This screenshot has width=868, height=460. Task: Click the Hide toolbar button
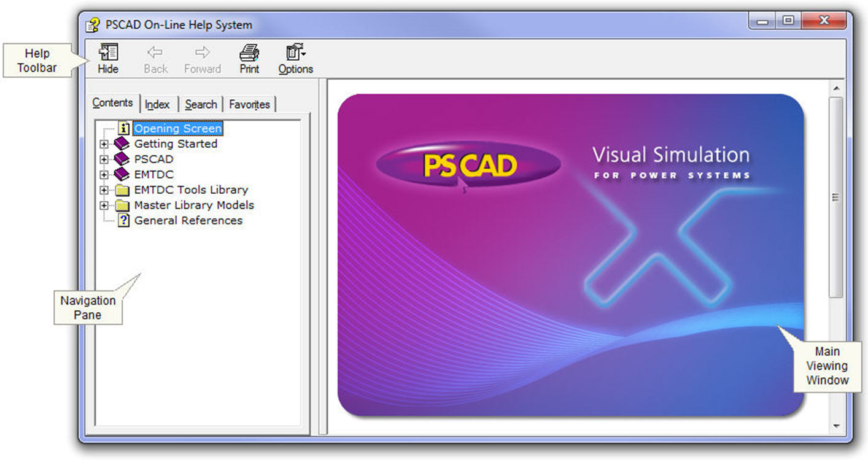108,59
